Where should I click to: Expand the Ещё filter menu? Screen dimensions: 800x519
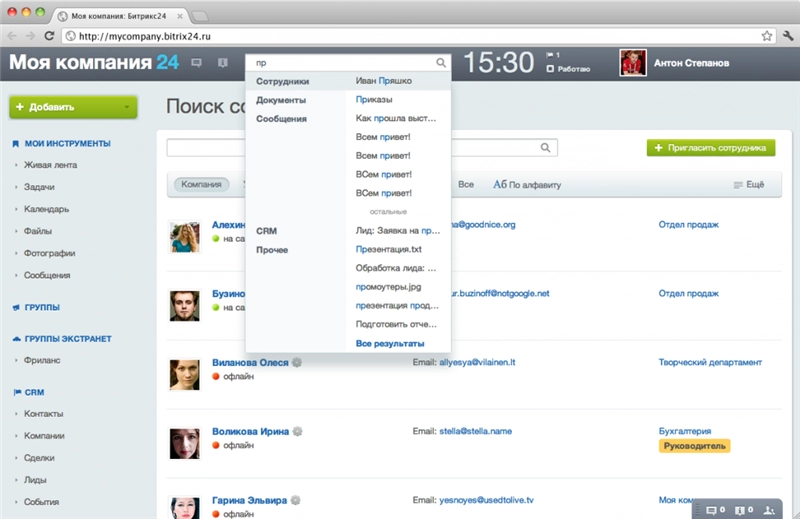click(749, 185)
